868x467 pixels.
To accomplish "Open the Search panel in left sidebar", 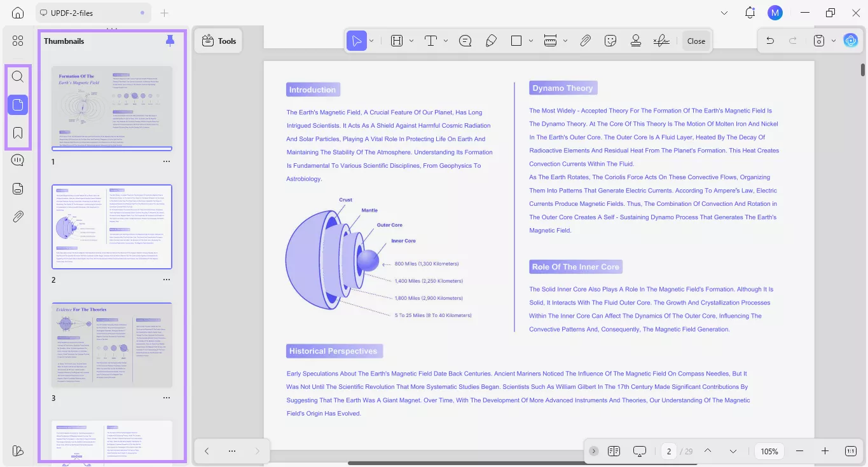I will pyautogui.click(x=18, y=77).
